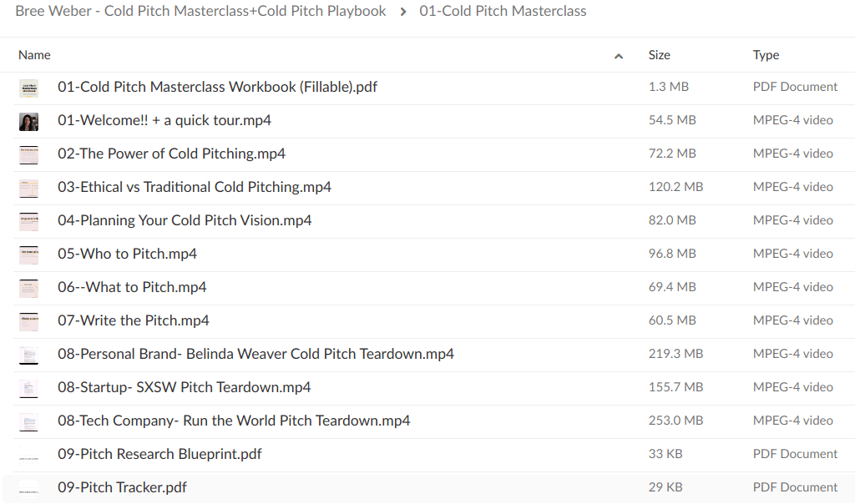
Task: Open Run the World Pitch Teardown video
Action: (x=234, y=421)
